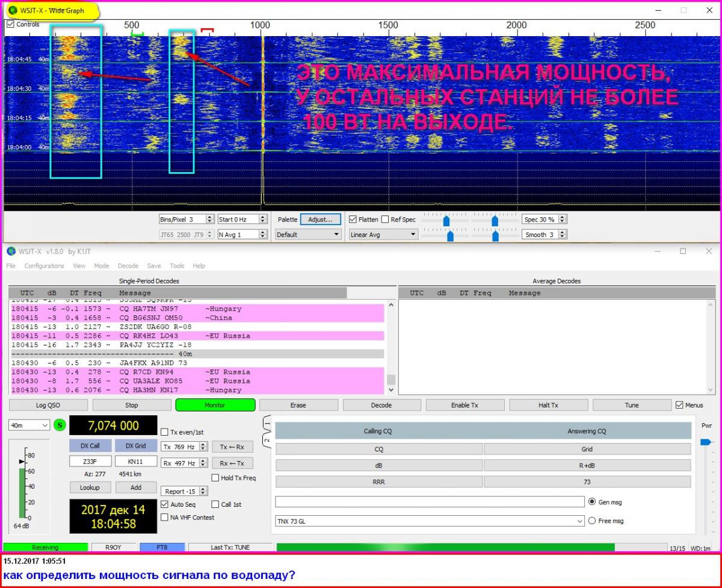This screenshot has width=722, height=588.
Task: Toggle the Flatten checkbox
Action: point(353,220)
